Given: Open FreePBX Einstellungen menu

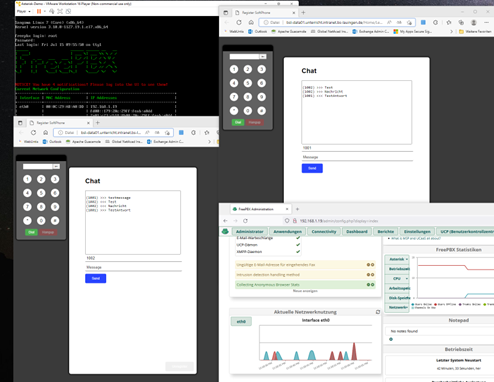Looking at the screenshot, I should coord(417,232).
